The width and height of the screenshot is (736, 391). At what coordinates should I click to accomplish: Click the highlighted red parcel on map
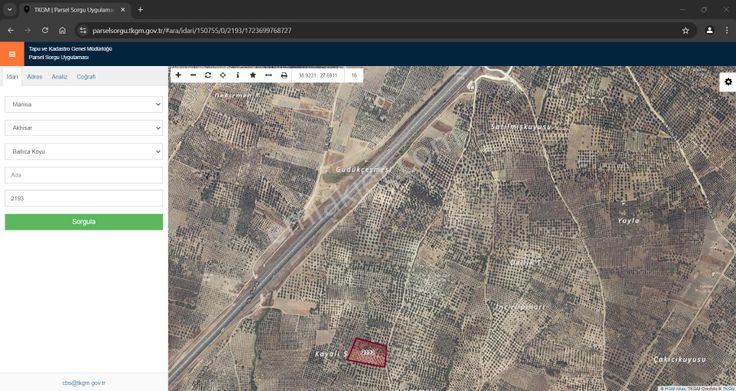[368, 353]
